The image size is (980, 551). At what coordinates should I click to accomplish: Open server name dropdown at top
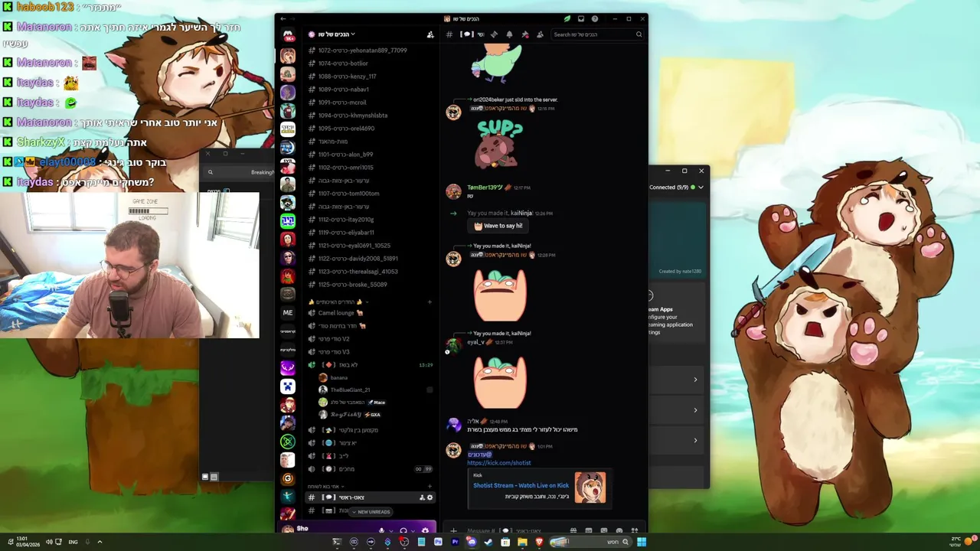pyautogui.click(x=332, y=34)
